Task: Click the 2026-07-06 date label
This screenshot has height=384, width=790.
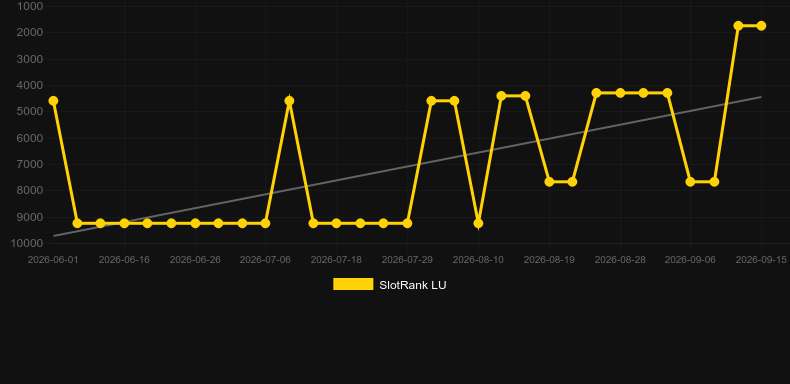Action: coord(265,260)
